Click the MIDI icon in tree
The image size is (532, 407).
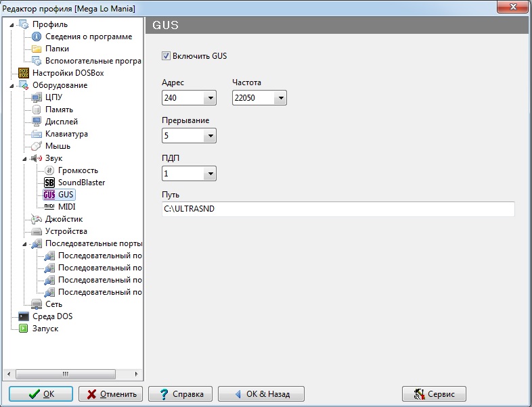[x=49, y=206]
